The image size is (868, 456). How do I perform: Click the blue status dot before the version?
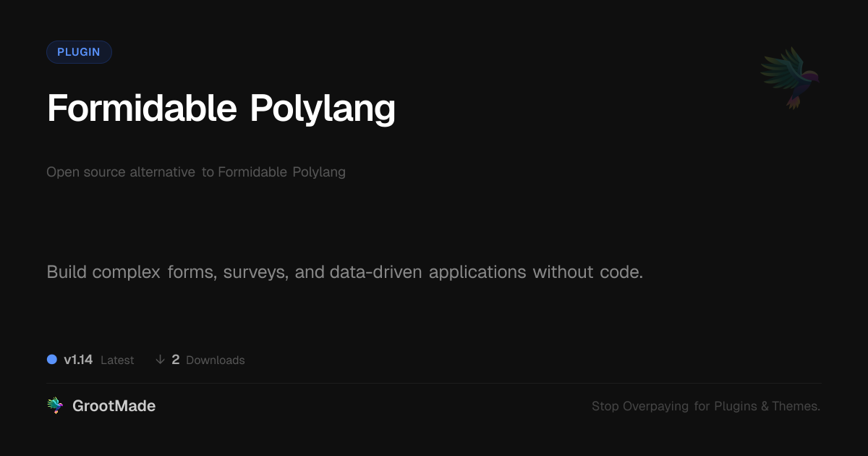click(52, 359)
